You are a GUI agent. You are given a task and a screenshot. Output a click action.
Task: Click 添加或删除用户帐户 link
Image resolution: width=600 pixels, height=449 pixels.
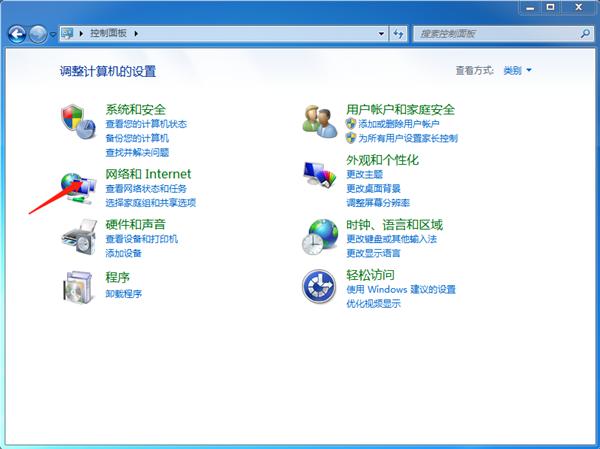point(399,124)
